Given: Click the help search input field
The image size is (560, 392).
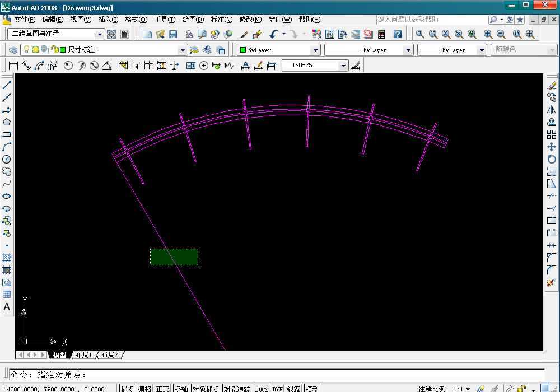Looking at the screenshot, I should [x=431, y=20].
